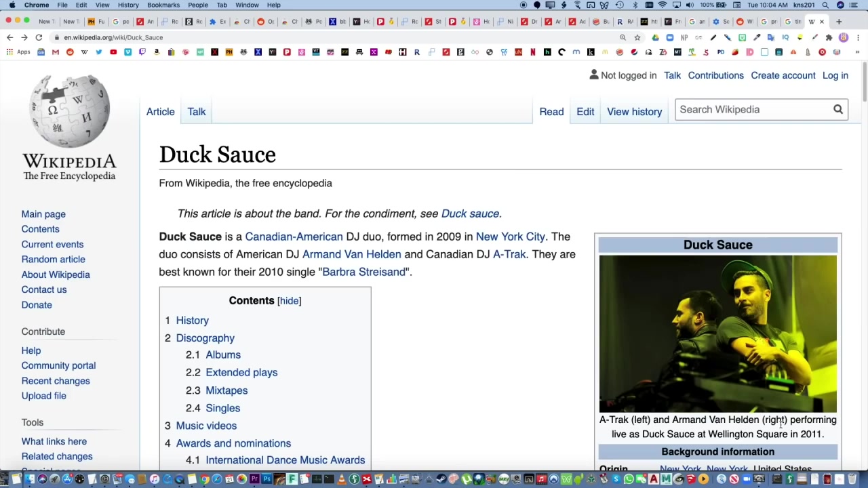Click the Wikipedia search magnifier button

coord(838,109)
